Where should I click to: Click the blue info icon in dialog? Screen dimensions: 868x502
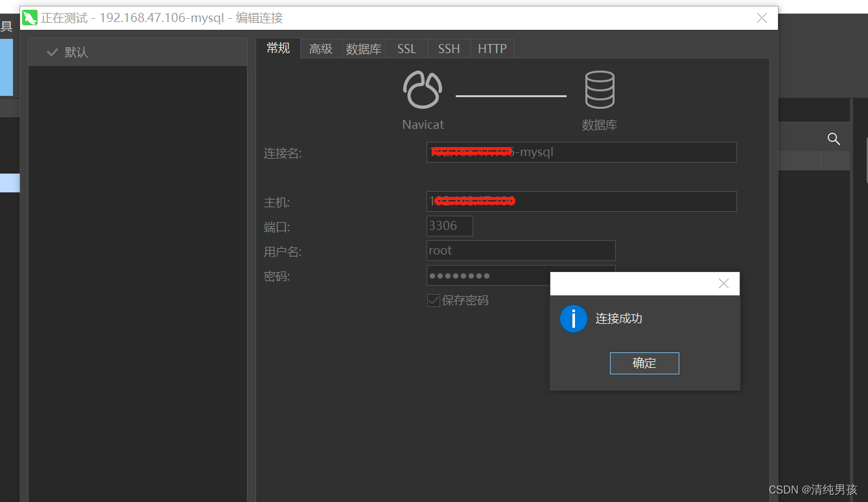click(x=574, y=319)
